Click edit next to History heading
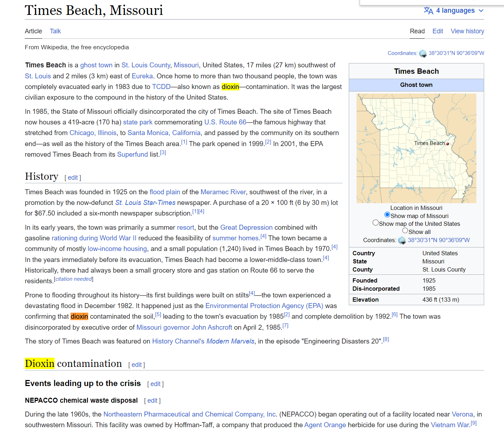Screen dimensions: 504x430 click(x=73, y=178)
